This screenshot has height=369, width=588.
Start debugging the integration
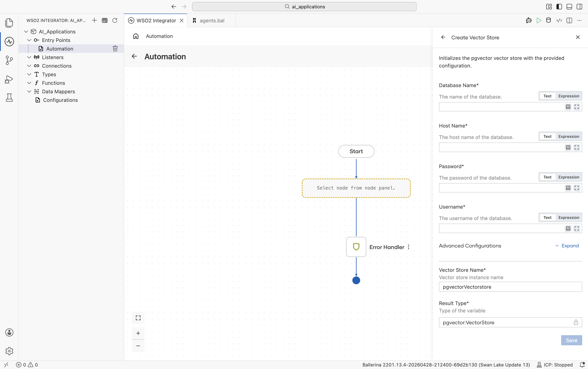[549, 20]
